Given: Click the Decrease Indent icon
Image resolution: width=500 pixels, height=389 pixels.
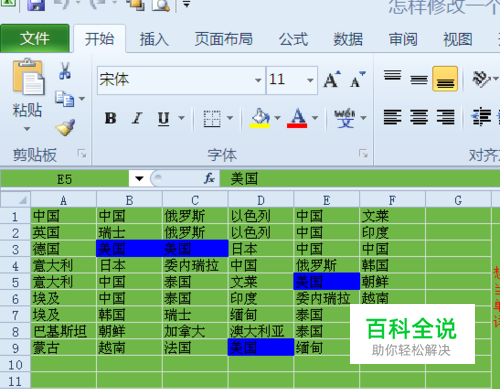Looking at the screenshot, I should point(481,117).
